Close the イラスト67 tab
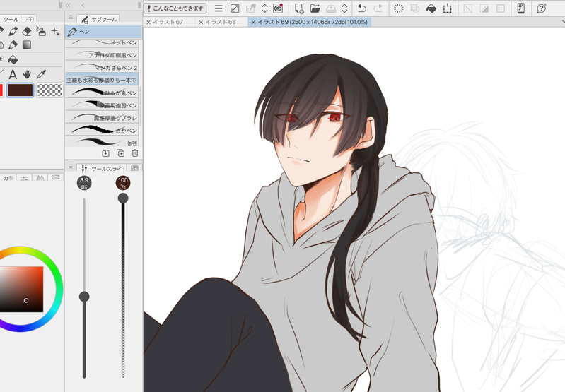The width and height of the screenshot is (565, 392). tap(148, 23)
